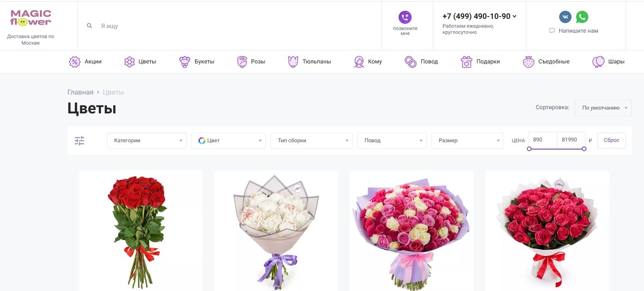Image resolution: width=644 pixels, height=291 pixels.
Task: Click the Розы rose icon
Action: click(242, 62)
